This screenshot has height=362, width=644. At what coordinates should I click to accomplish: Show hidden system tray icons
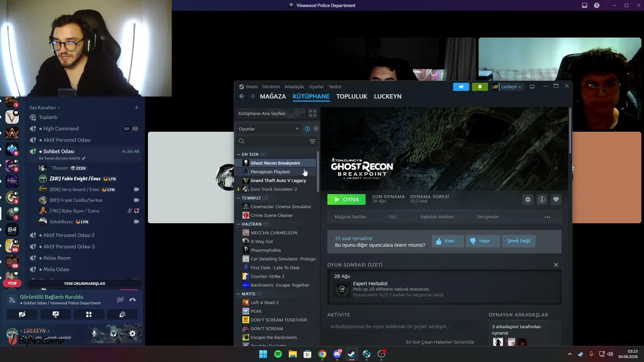point(570,354)
